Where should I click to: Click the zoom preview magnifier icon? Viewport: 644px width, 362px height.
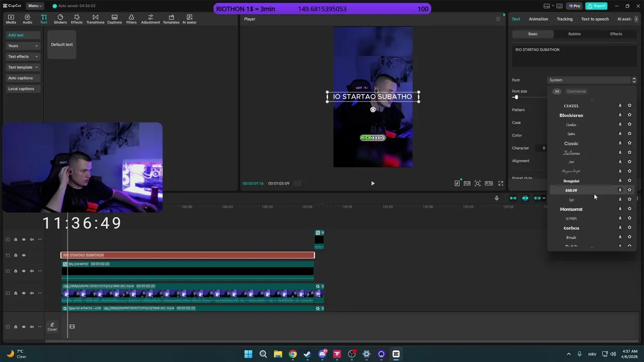click(x=477, y=184)
